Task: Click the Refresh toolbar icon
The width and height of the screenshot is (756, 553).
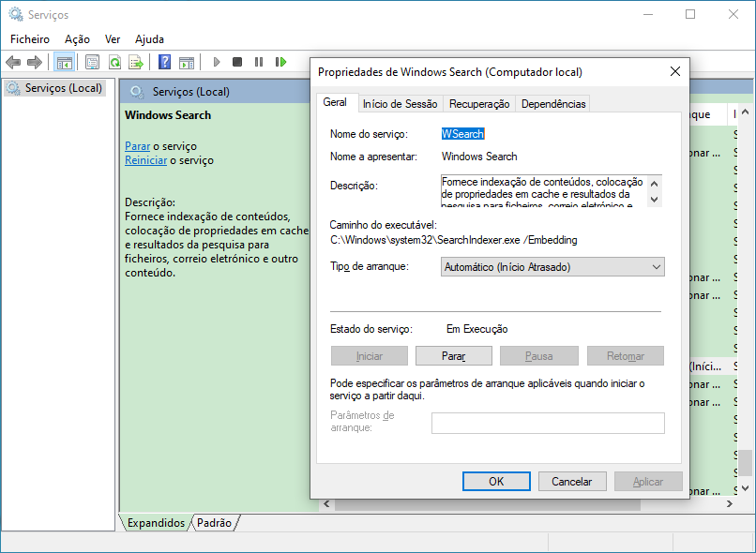Action: point(114,62)
